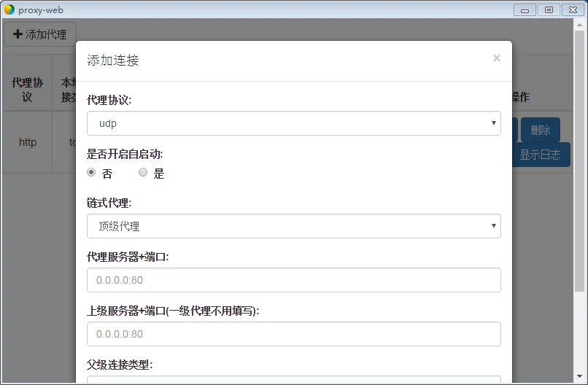
Task: Click the http protocol table cell
Action: pyautogui.click(x=28, y=142)
